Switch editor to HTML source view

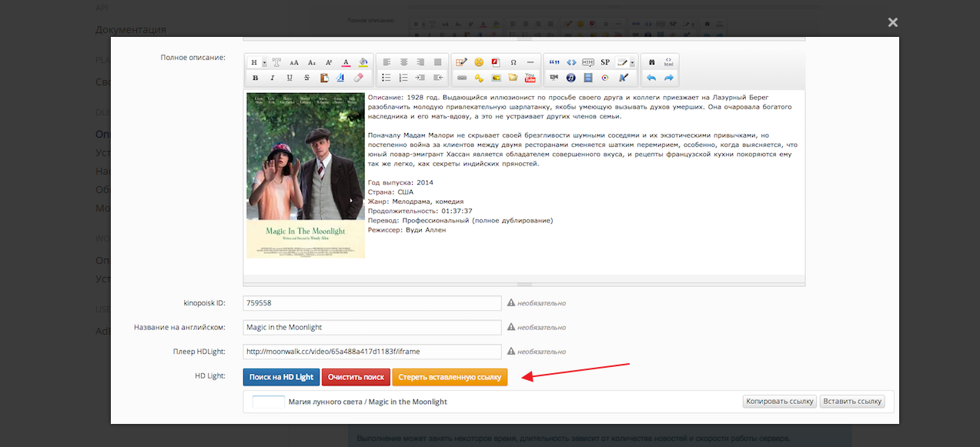pos(668,62)
